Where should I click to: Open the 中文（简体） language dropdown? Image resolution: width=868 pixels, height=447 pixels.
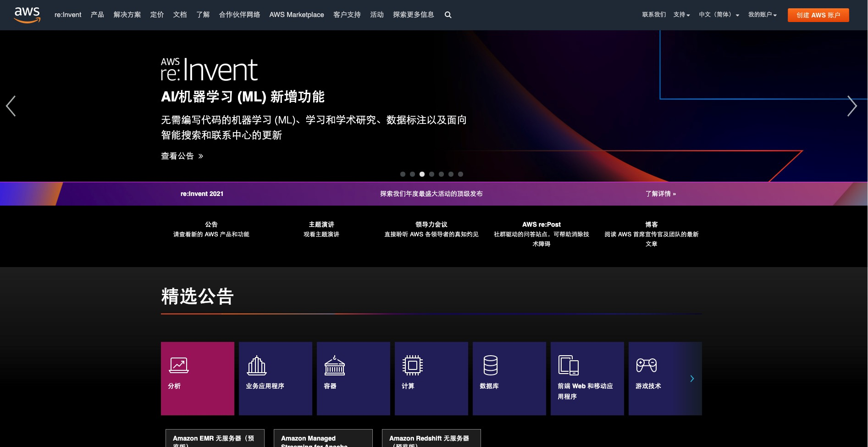click(719, 15)
